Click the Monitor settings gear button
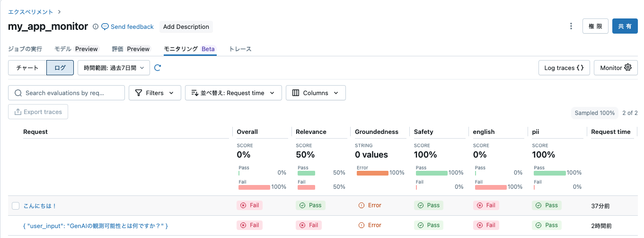The width and height of the screenshot is (644, 238). click(616, 68)
